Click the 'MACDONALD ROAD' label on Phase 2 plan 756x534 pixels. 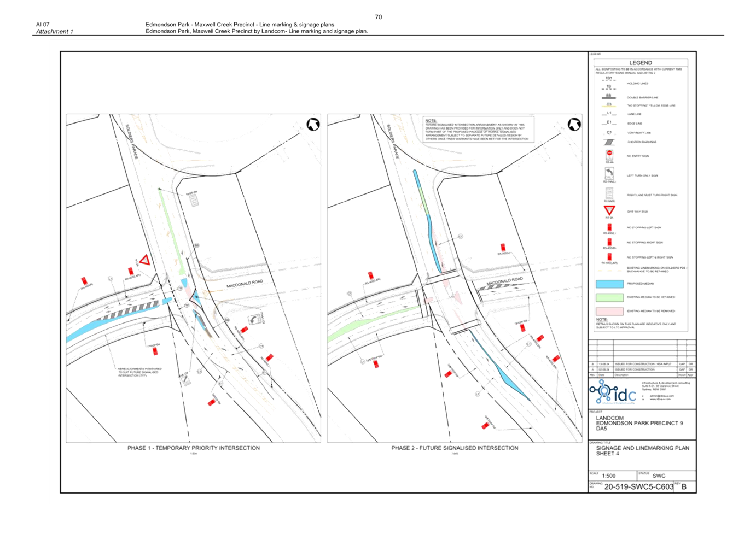pyautogui.click(x=504, y=281)
